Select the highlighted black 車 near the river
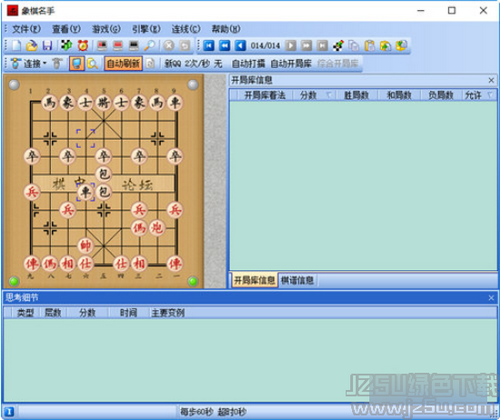Screen dimensions: 500x420 (x=86, y=192)
